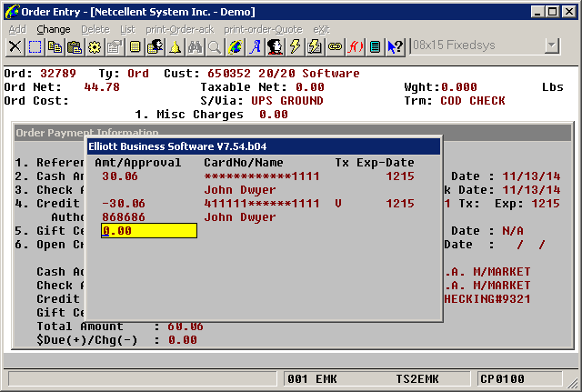Click Misc Charges value 0.00
Image resolution: width=582 pixels, height=392 pixels.
point(274,115)
